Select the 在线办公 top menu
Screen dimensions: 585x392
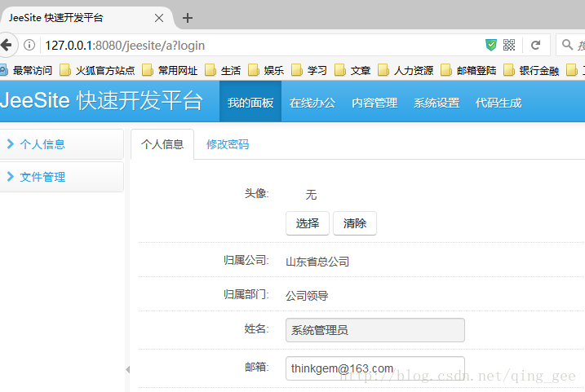[x=312, y=103]
